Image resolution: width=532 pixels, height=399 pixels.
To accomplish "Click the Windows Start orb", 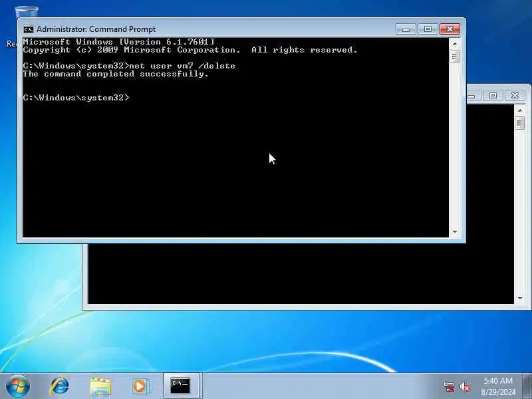I will (x=18, y=386).
